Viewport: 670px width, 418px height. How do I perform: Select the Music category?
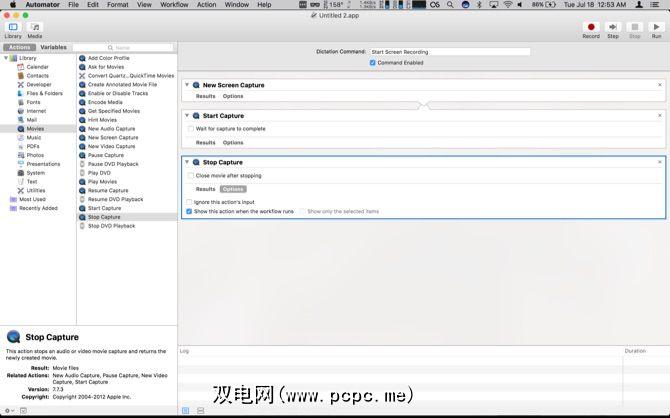34,138
